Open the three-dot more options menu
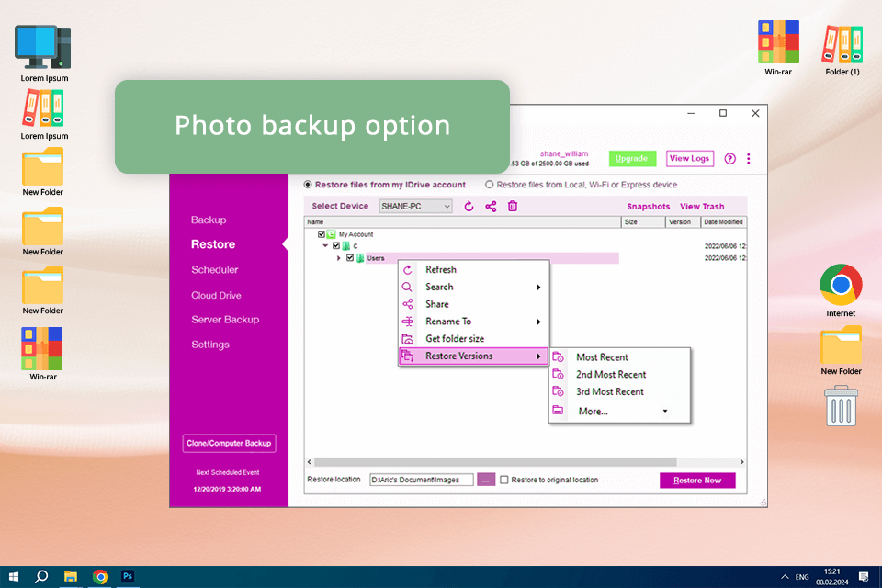 [x=748, y=159]
